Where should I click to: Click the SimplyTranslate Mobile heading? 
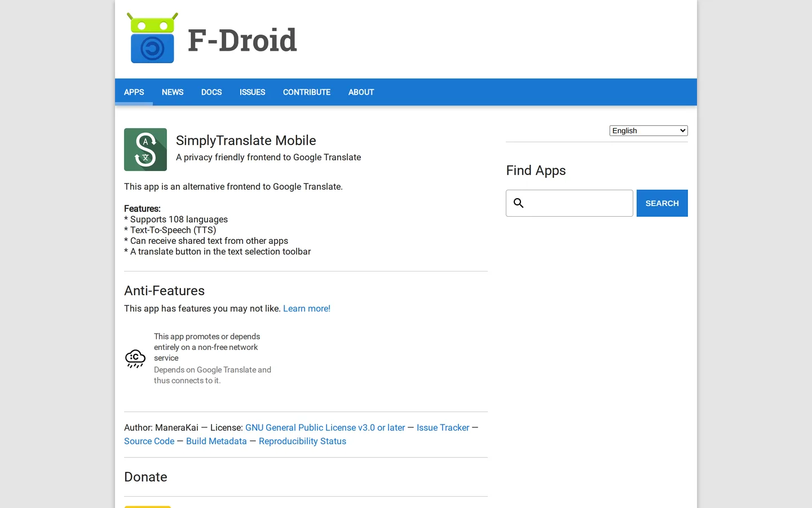point(246,140)
